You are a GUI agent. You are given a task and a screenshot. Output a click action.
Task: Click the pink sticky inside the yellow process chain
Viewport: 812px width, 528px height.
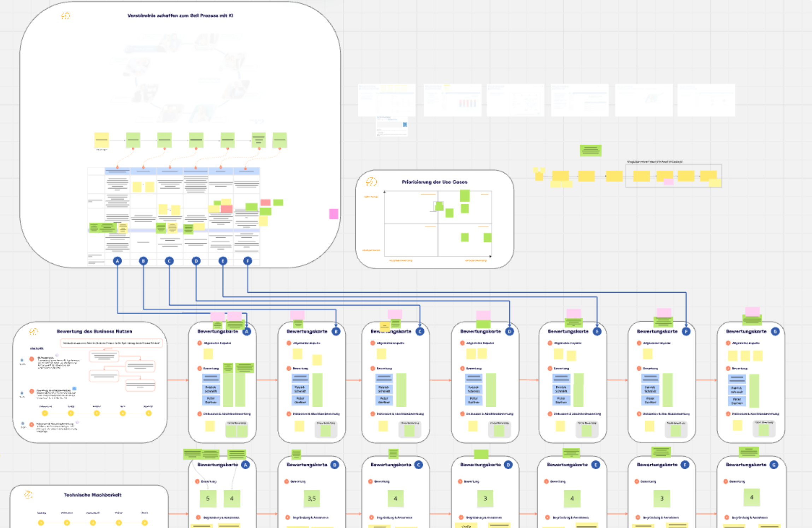669,182
